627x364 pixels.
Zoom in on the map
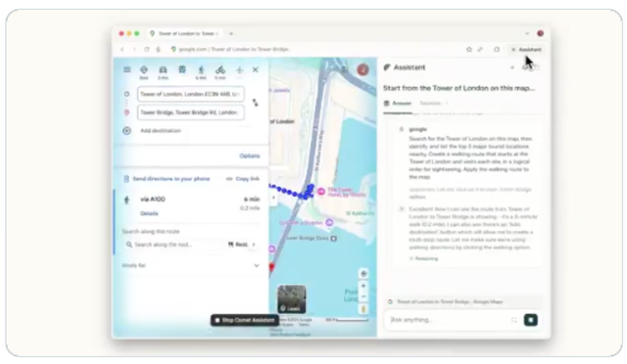click(363, 286)
